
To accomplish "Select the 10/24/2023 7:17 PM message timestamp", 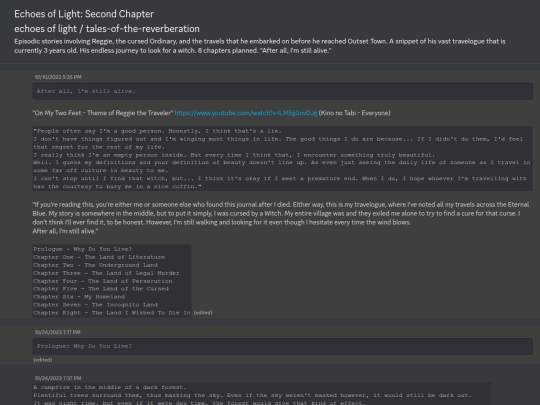I will pos(57,332).
